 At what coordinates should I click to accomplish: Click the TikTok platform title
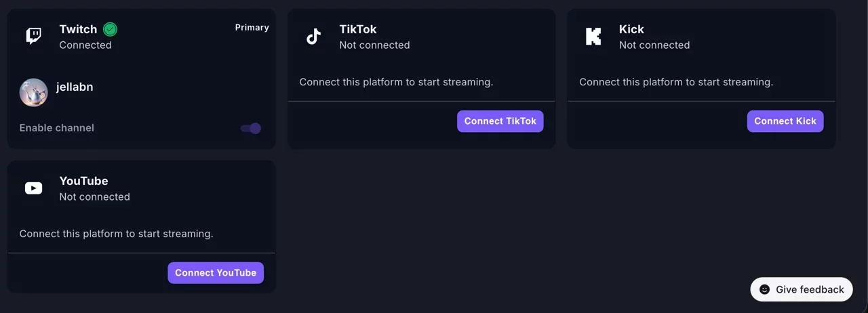(357, 29)
